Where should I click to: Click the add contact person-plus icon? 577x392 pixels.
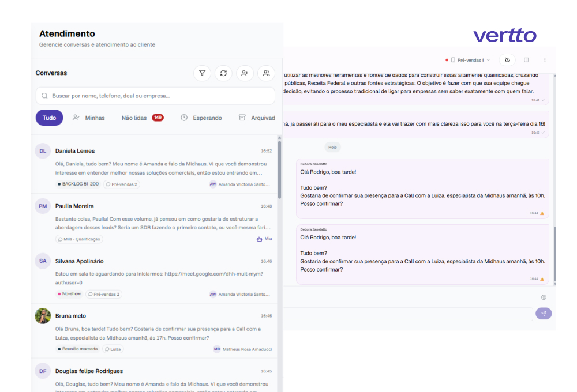pyautogui.click(x=245, y=73)
